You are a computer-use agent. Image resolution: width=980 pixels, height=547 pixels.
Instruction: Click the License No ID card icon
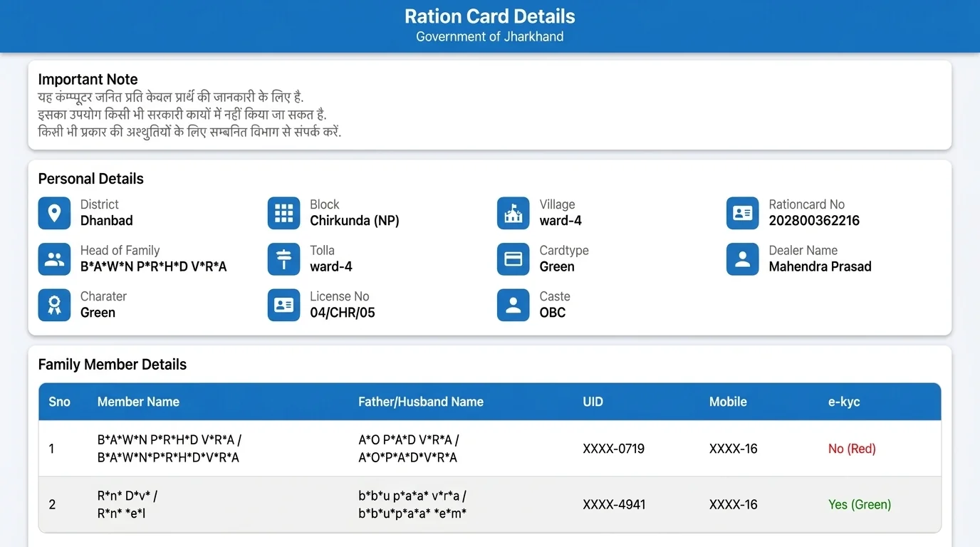click(283, 305)
